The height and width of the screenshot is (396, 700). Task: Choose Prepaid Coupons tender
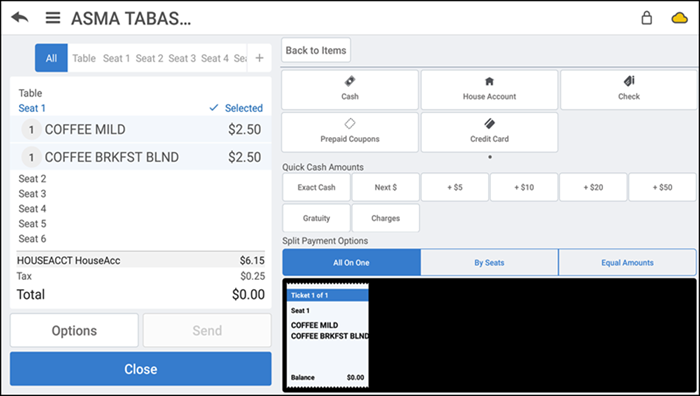tap(350, 132)
